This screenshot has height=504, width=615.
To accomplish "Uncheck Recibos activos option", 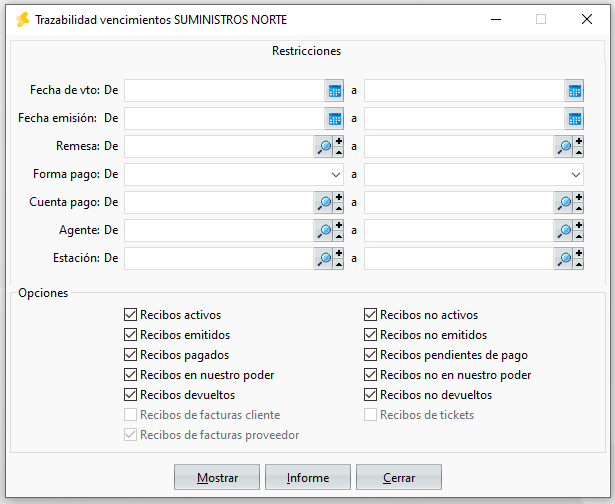I will [130, 315].
